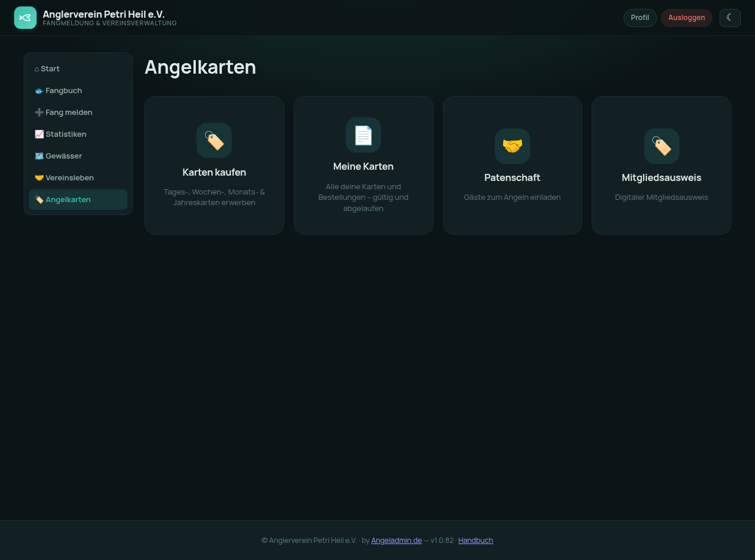Screen dimensions: 755x560
Task: Open the Handbuch footer link
Action: click(x=475, y=541)
